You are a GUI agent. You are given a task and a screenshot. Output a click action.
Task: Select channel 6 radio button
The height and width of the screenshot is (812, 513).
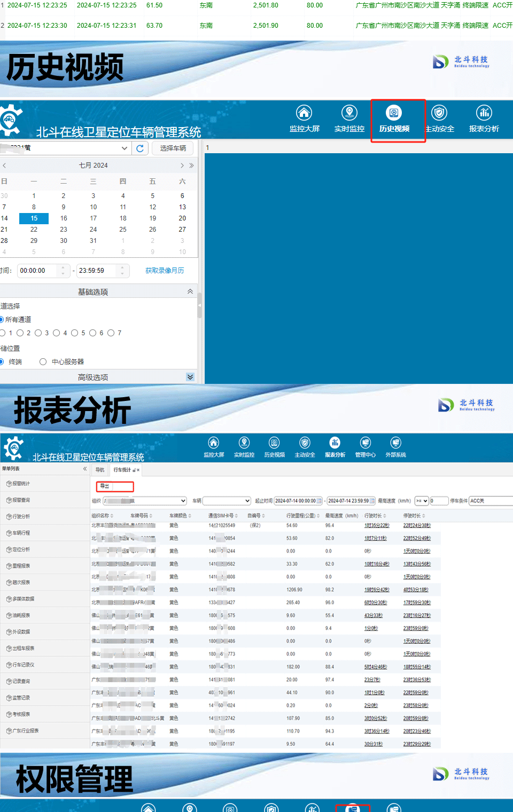tap(93, 333)
